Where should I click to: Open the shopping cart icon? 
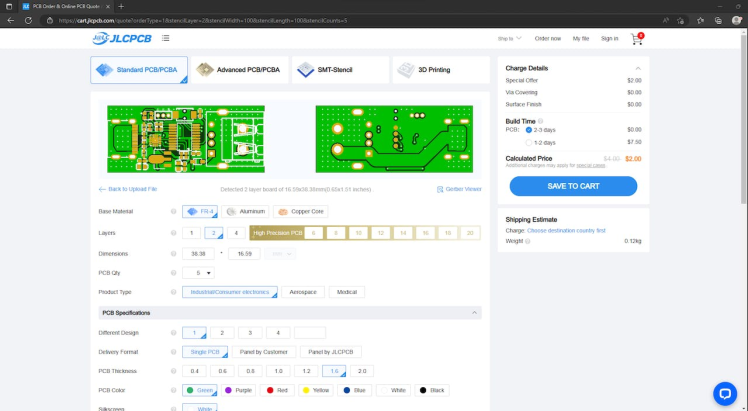[636, 39]
